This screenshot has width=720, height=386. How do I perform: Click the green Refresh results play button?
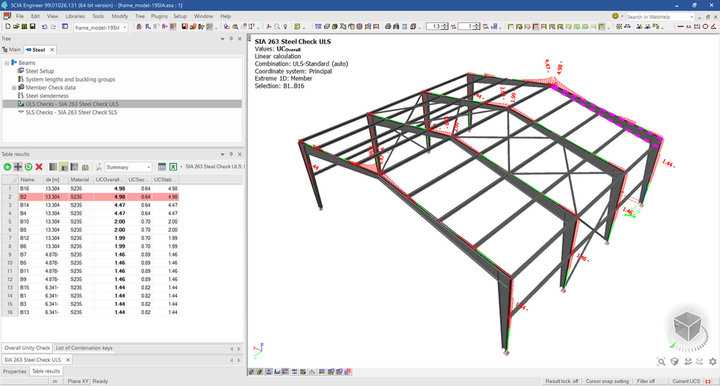point(7,167)
